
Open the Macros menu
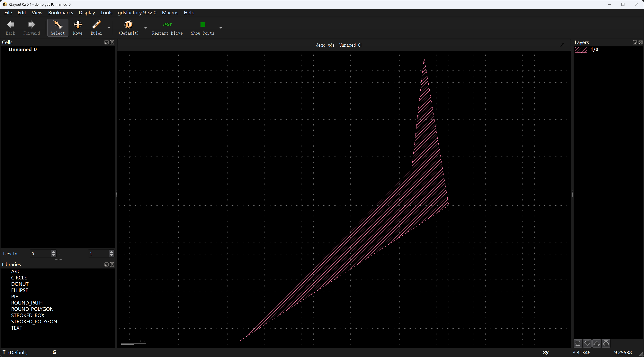pyautogui.click(x=170, y=13)
